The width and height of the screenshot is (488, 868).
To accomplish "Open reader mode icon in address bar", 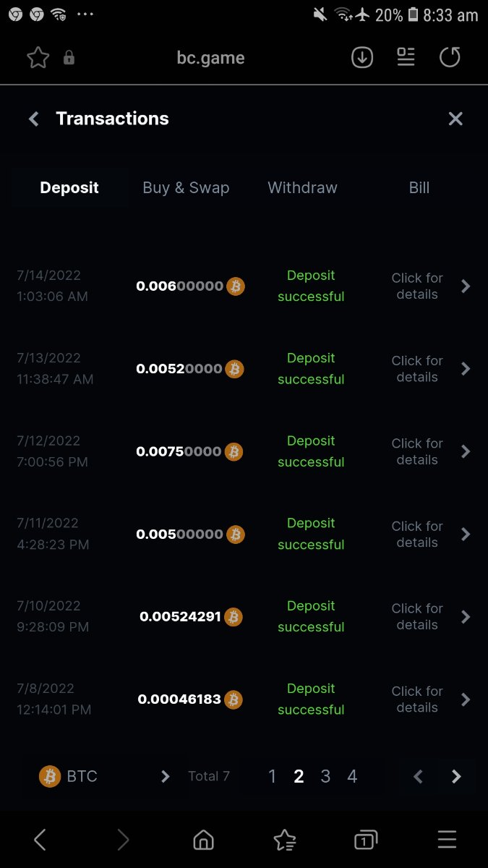I will (x=406, y=58).
